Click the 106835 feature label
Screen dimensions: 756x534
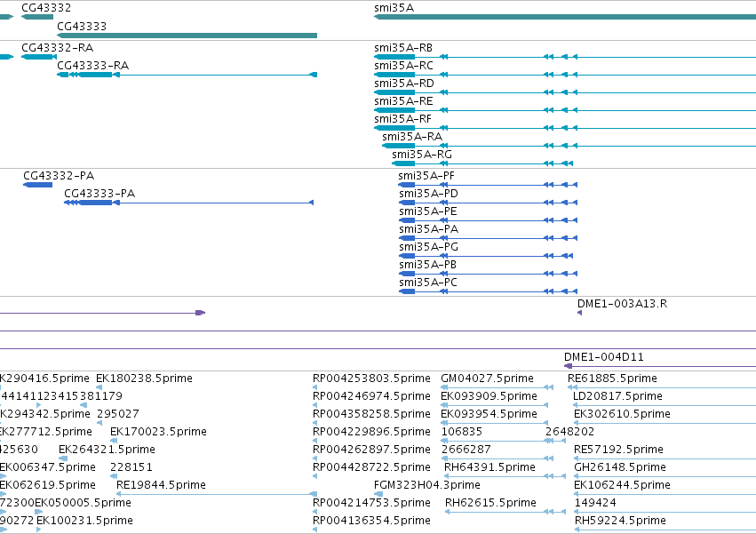pyautogui.click(x=462, y=432)
